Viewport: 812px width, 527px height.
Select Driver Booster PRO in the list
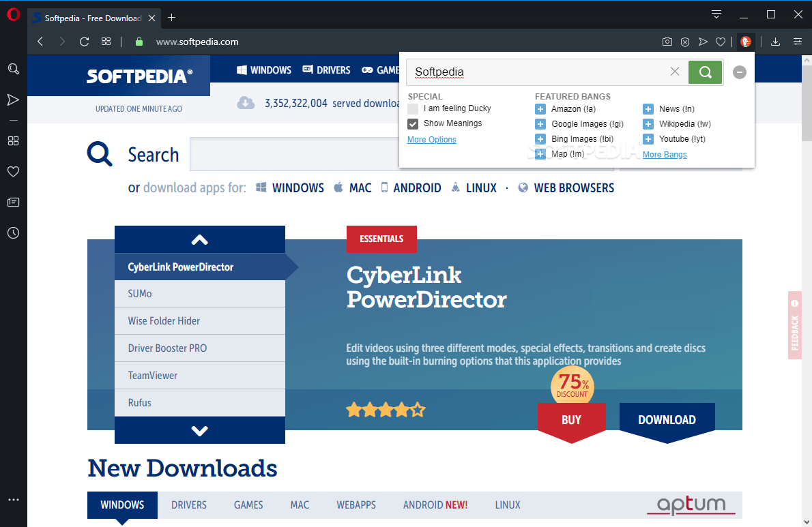tap(200, 348)
